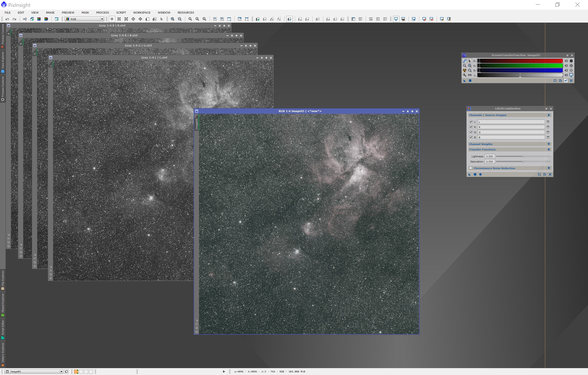The image size is (588, 375).
Task: Open the IMAGE menu
Action: [x=50, y=12]
